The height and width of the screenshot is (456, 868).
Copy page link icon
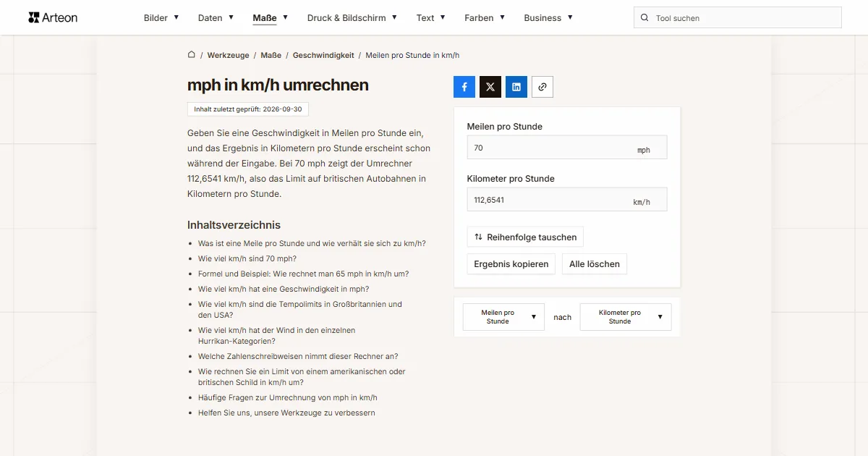point(542,87)
